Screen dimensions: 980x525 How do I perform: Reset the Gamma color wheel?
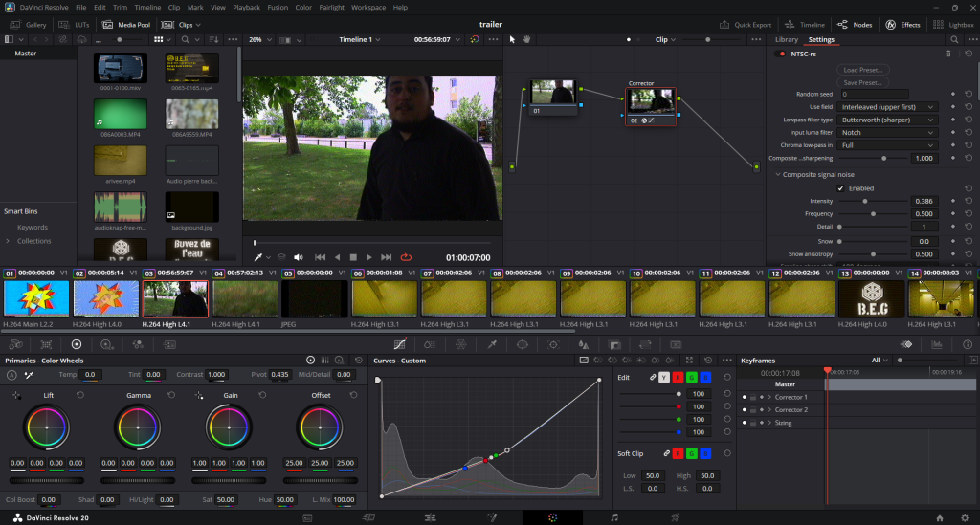click(x=171, y=395)
